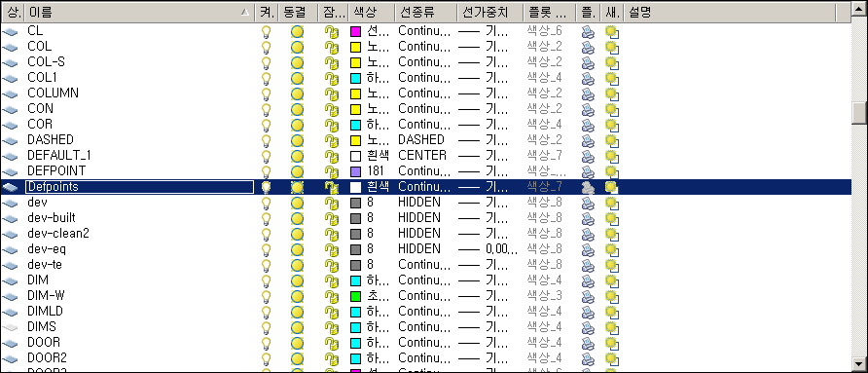Freeze layer DOOR using its sun icon

click(x=297, y=343)
